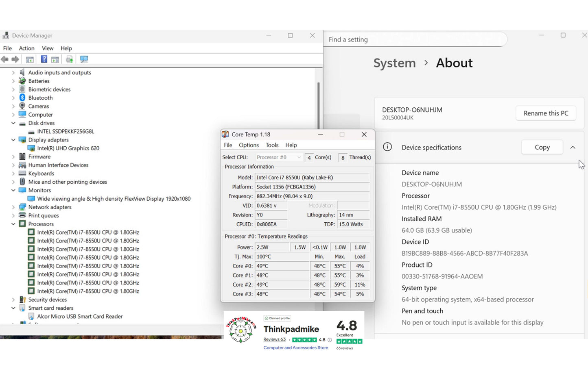
Task: Click the Bluetooth logo icon in device tree
Action: [x=22, y=98]
